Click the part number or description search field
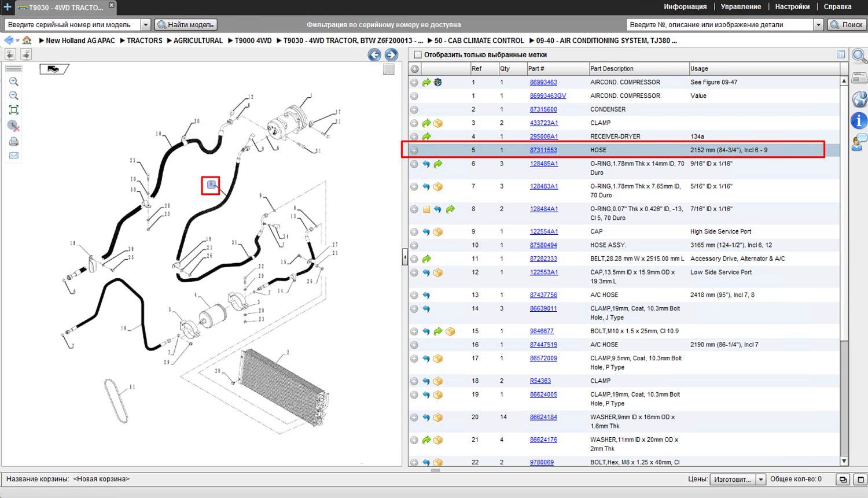Screen dimensions: 868x498 (x=720, y=25)
